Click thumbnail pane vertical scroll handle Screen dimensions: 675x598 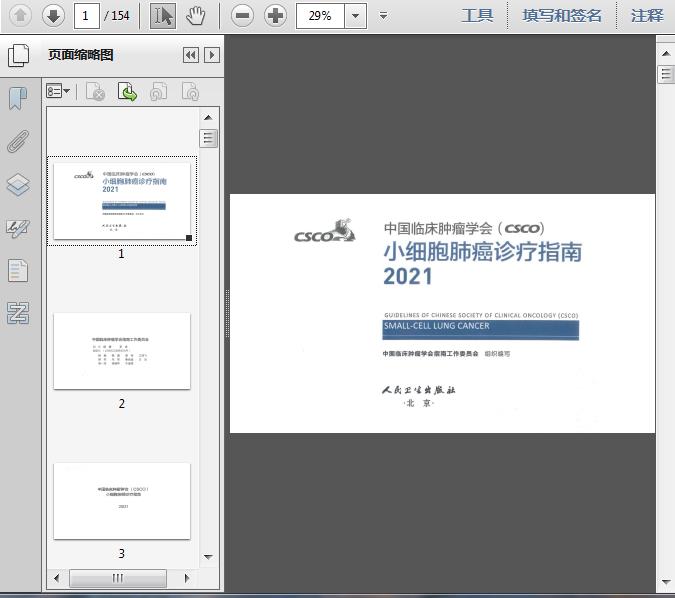208,139
